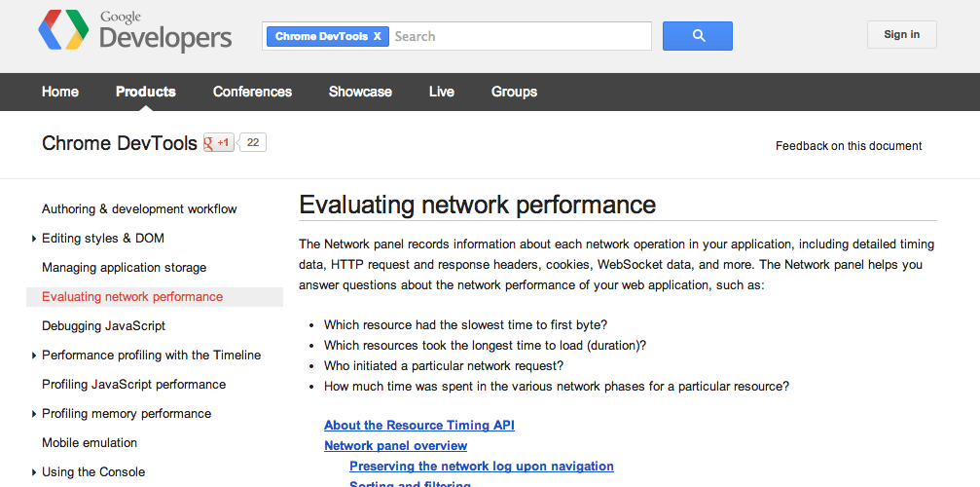The width and height of the screenshot is (980, 487).
Task: Jump to Network panel overview link
Action: coord(395,445)
